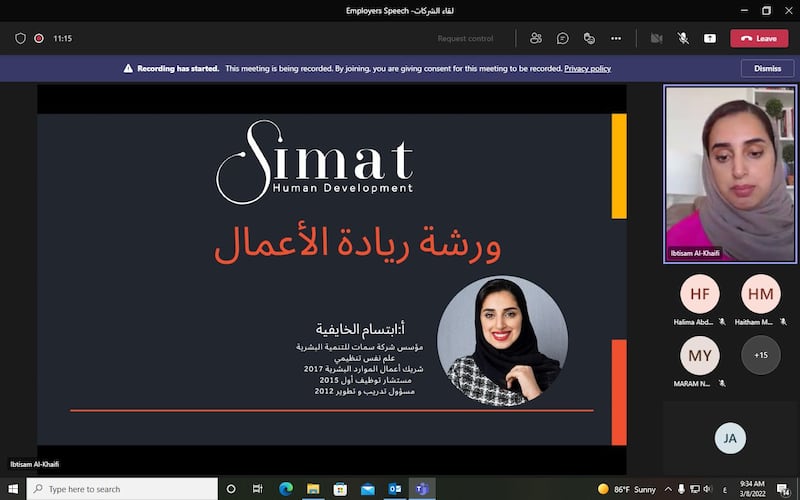The width and height of the screenshot is (800, 500).
Task: Click the MARAM N... name label
Action: click(691, 384)
